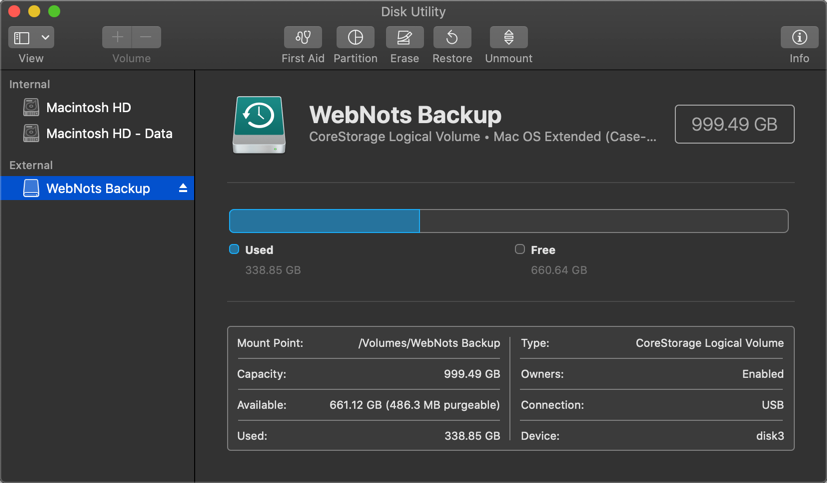Select WebNots Backup external drive
Screen dimensions: 827x483
tap(98, 188)
